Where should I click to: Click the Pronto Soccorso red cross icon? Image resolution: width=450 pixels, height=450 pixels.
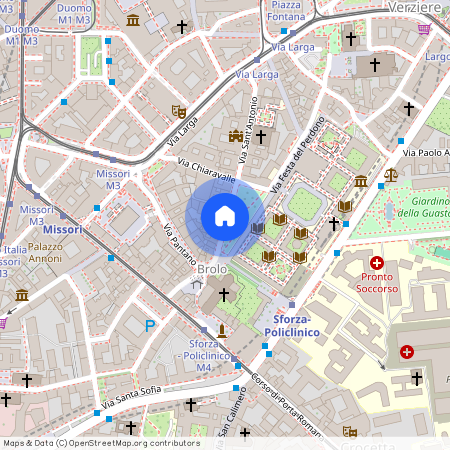[x=377, y=263]
